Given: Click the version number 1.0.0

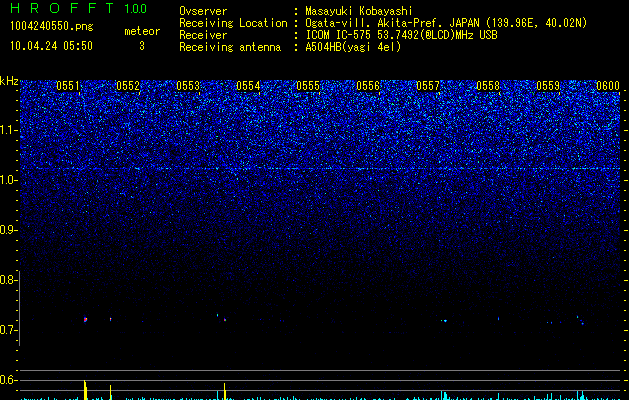Looking at the screenshot, I should coord(136,9).
